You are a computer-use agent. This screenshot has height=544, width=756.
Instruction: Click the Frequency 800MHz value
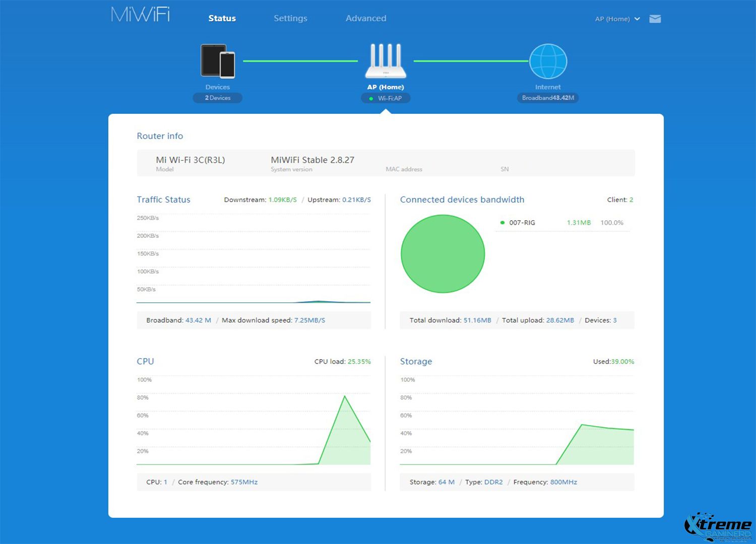[x=563, y=482]
